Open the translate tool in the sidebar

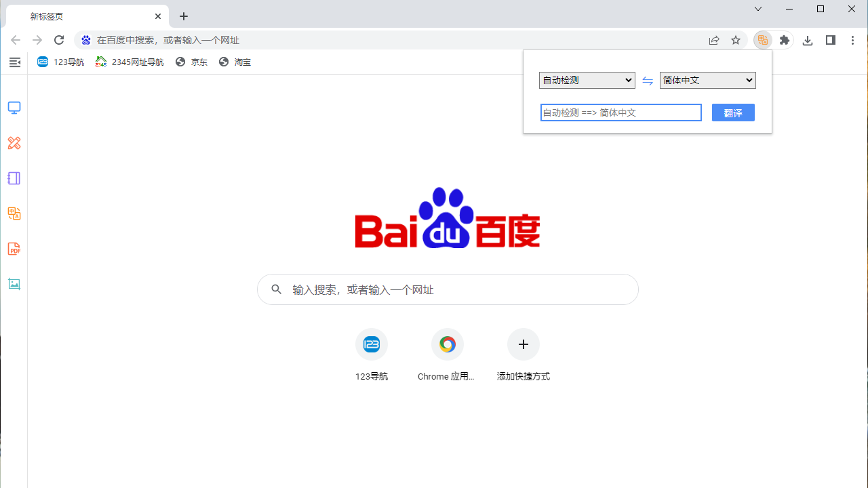[x=14, y=213]
